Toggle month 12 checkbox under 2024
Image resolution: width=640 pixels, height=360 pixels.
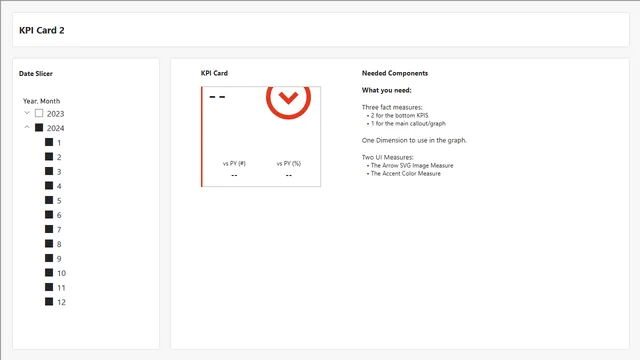point(49,302)
